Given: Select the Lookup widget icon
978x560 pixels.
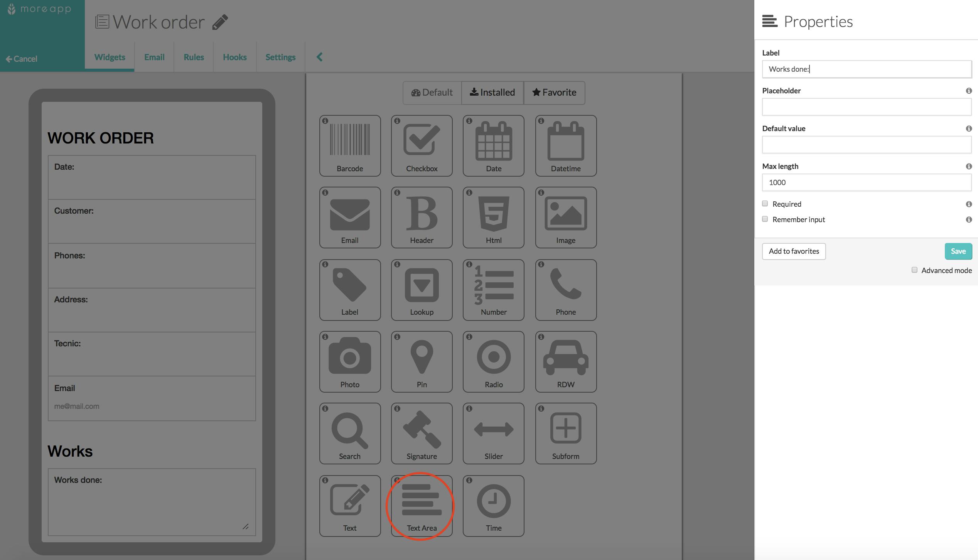Looking at the screenshot, I should [x=421, y=289].
